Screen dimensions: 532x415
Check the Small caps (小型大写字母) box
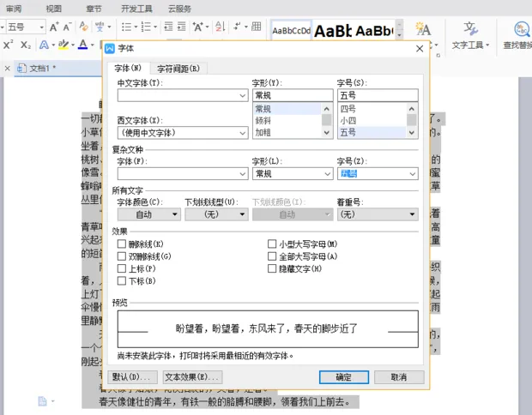click(x=272, y=244)
